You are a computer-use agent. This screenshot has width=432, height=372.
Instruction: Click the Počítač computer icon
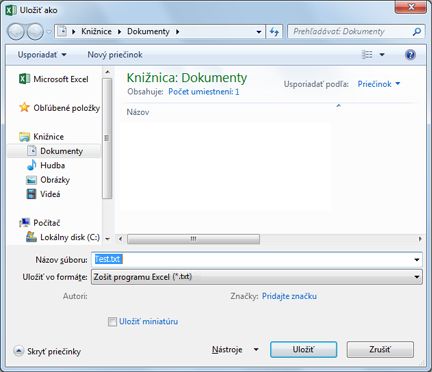point(24,222)
